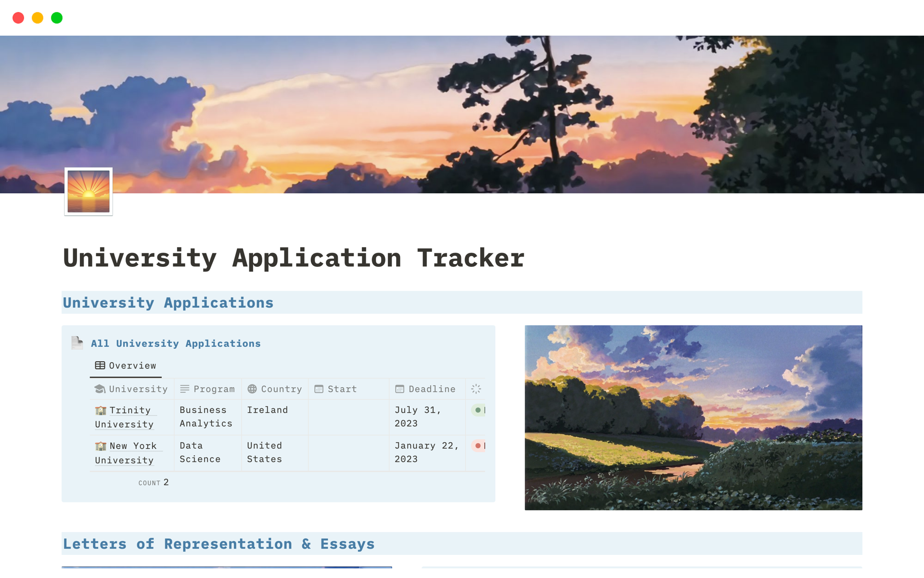Click the All University Applications page icon
The height and width of the screenshot is (578, 924).
click(77, 343)
